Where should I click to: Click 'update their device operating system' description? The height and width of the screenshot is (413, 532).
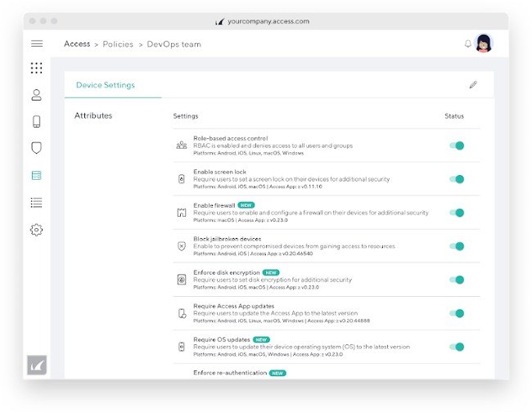(302, 347)
